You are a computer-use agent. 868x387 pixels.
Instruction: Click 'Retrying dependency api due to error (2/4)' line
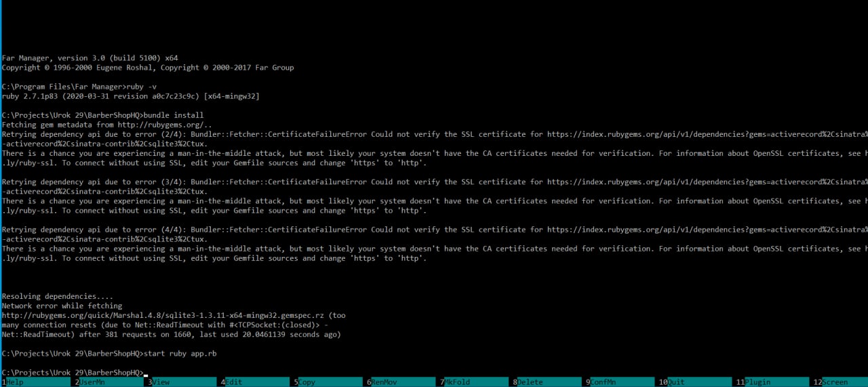[434, 134]
